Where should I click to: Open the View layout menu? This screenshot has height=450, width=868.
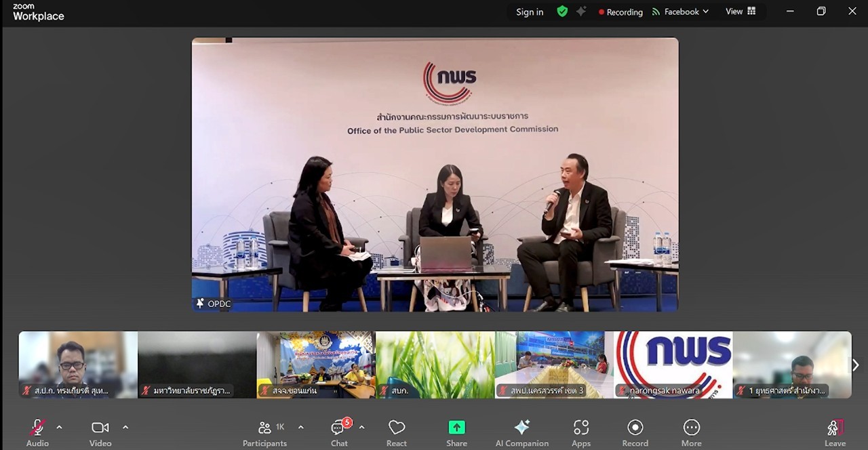[741, 12]
